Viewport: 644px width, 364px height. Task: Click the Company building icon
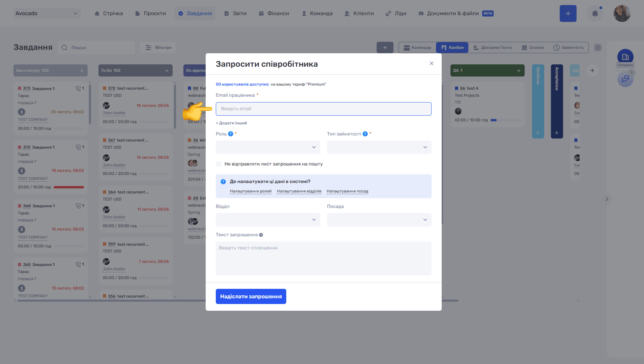[625, 57]
